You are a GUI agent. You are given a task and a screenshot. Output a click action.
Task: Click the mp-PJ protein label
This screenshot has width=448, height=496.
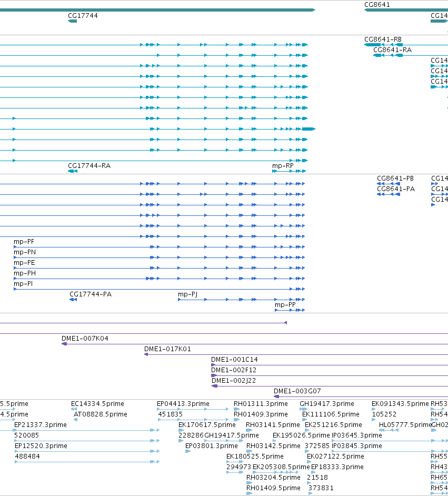[187, 294]
